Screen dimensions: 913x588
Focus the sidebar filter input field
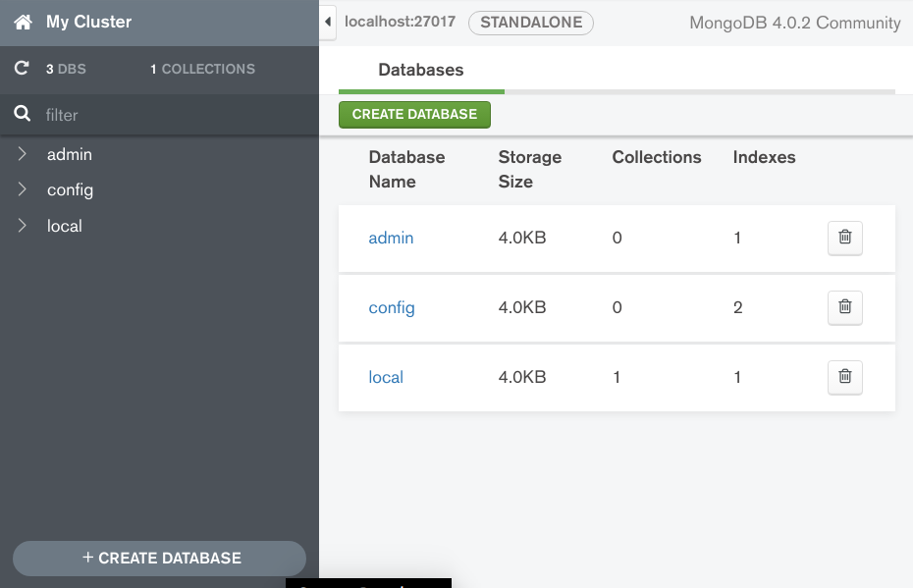coord(167,115)
